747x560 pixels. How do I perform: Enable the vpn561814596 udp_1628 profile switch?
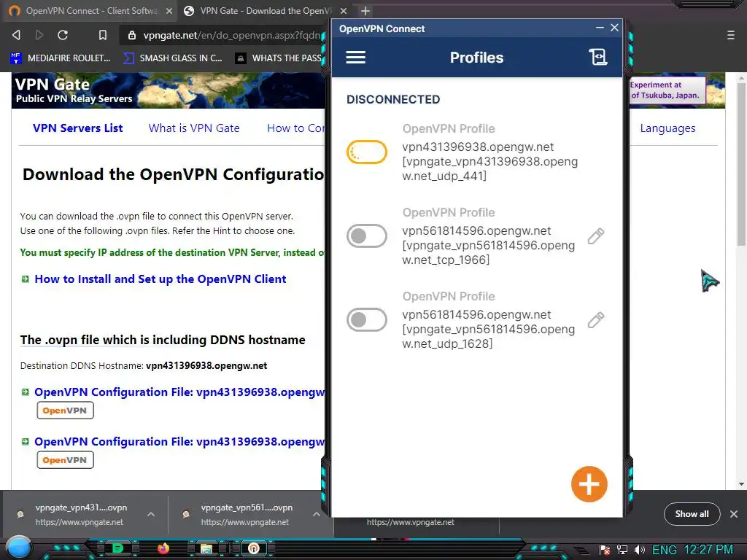point(366,319)
